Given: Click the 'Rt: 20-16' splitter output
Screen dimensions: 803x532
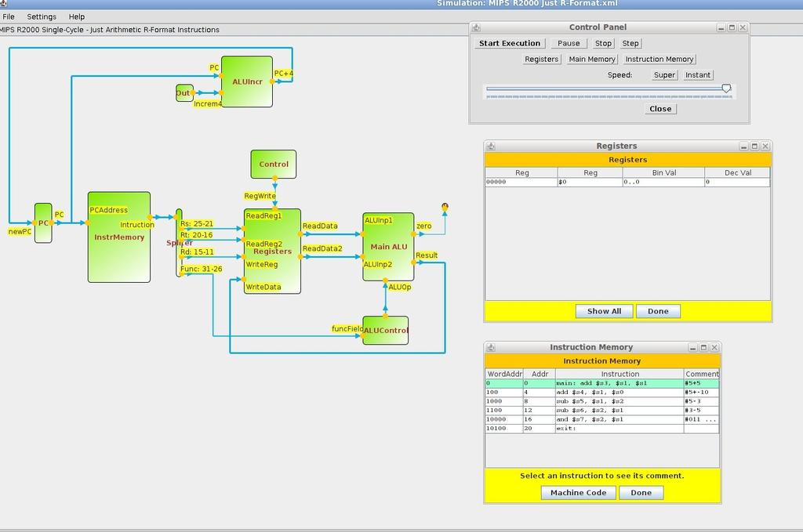Looking at the screenshot, I should point(196,235).
